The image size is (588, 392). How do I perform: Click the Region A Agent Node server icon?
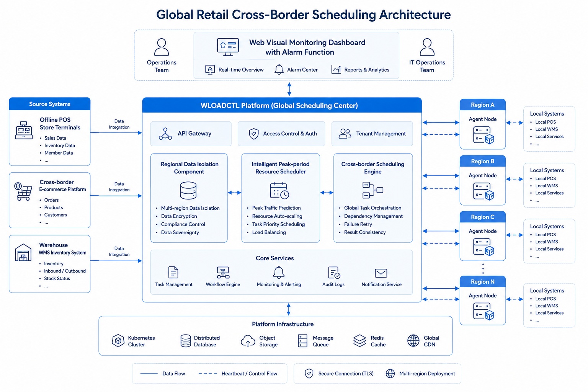pyautogui.click(x=483, y=135)
